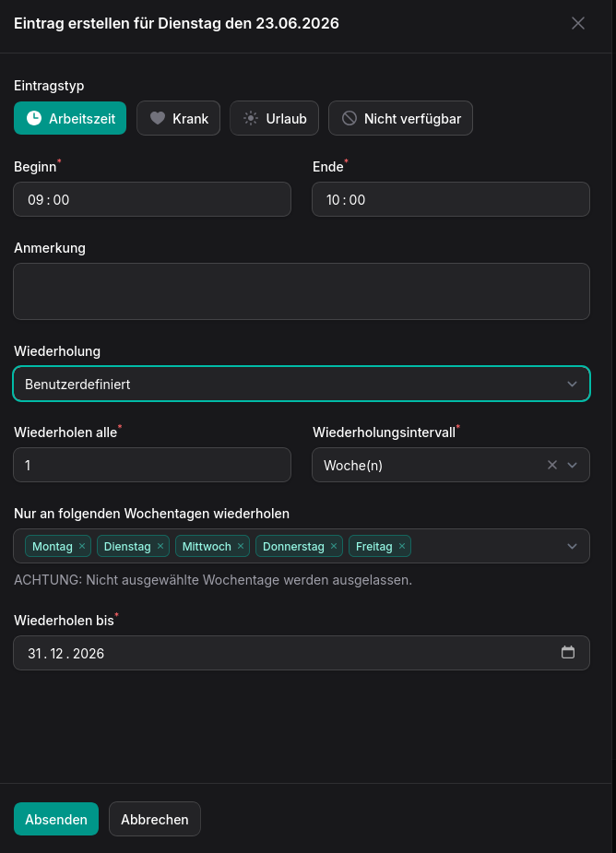Click the Mittwoch tag label

coord(207,546)
